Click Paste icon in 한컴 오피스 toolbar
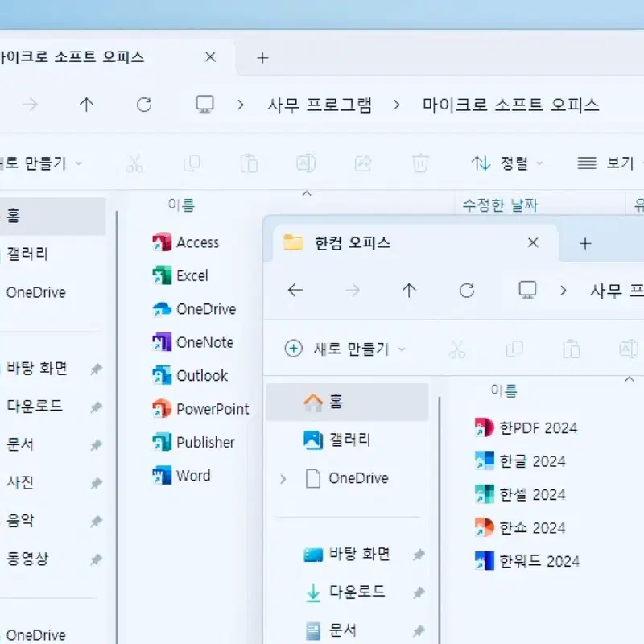Viewport: 644px width, 644px height. point(572,349)
